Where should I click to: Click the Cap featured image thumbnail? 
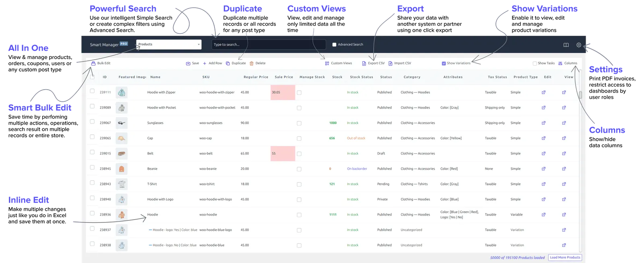click(x=122, y=138)
